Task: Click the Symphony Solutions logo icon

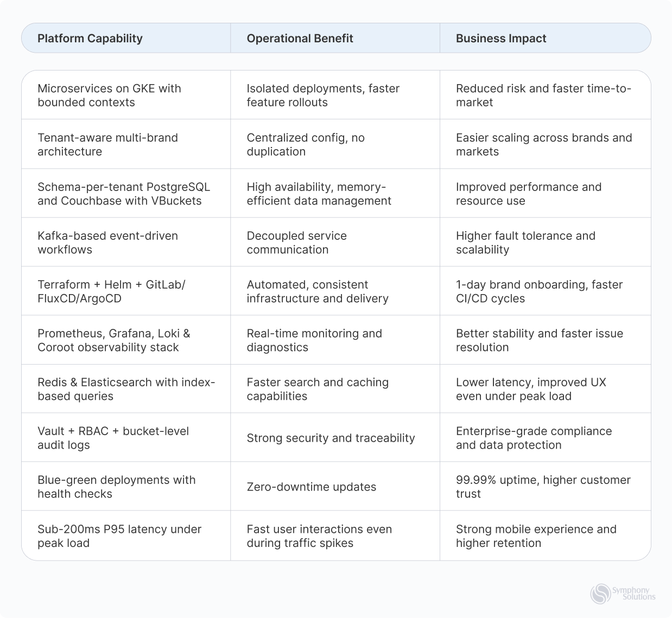Action: pyautogui.click(x=600, y=593)
